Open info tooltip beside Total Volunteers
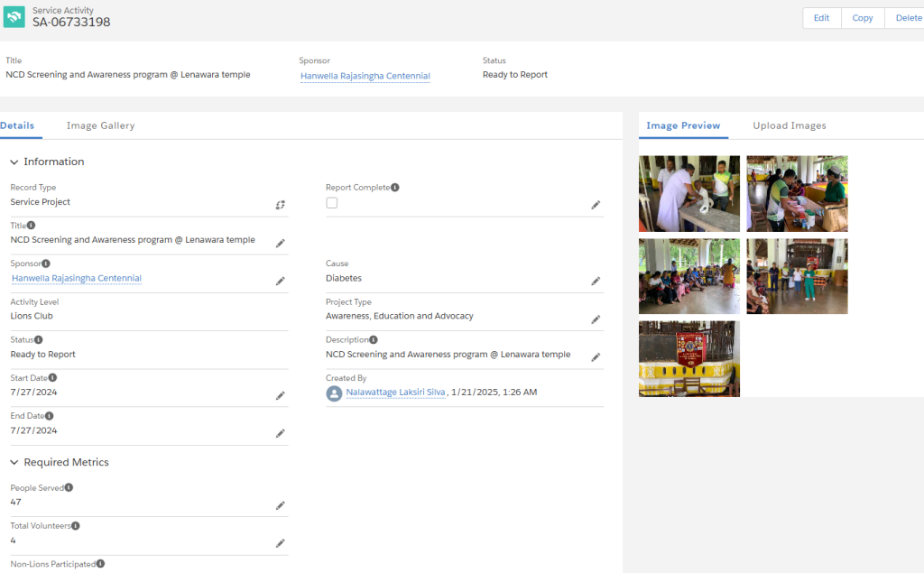 point(76,526)
